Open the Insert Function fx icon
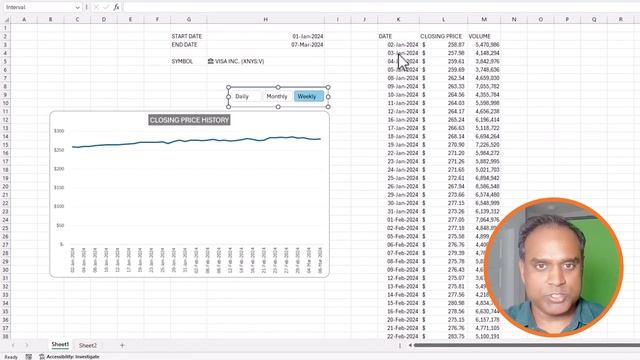This screenshot has width=640, height=360. [x=116, y=7]
